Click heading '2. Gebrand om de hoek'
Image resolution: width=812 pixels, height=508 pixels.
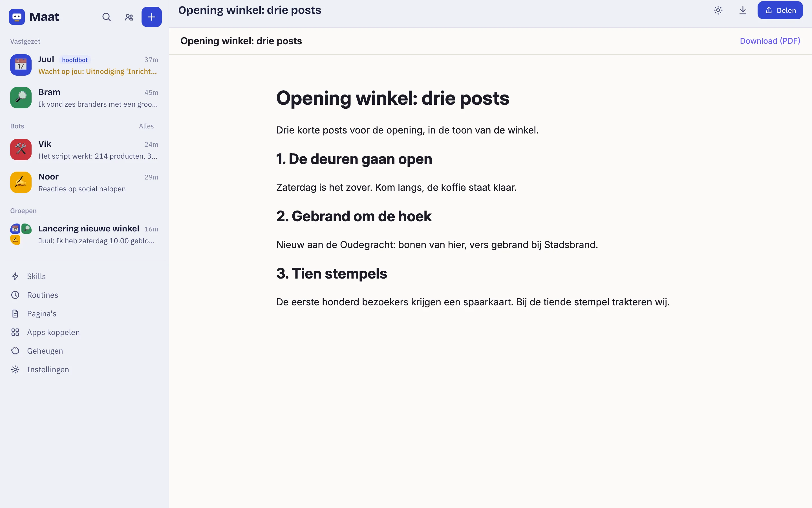[x=354, y=216]
